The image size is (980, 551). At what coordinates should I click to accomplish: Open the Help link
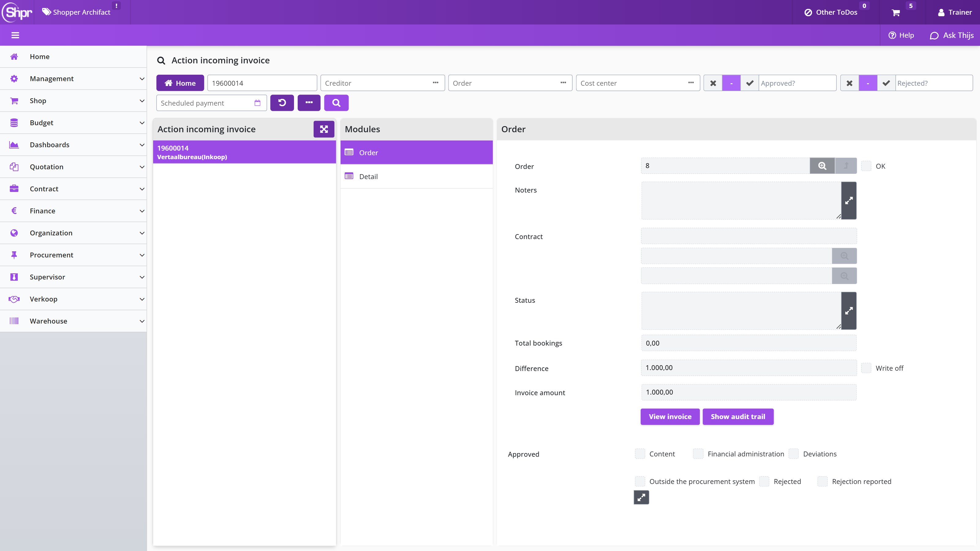[x=901, y=36]
